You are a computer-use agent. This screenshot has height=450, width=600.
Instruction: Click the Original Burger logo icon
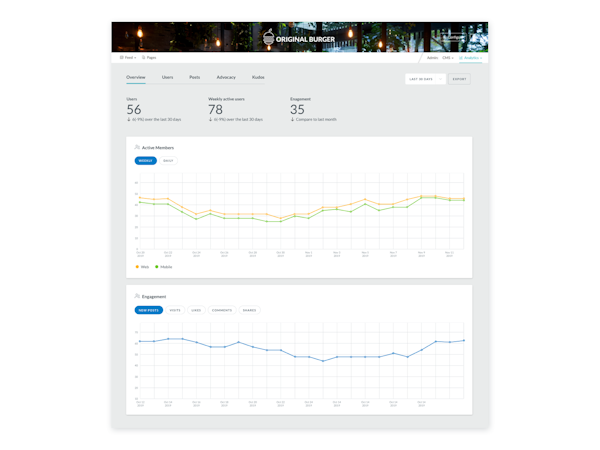pyautogui.click(x=269, y=38)
